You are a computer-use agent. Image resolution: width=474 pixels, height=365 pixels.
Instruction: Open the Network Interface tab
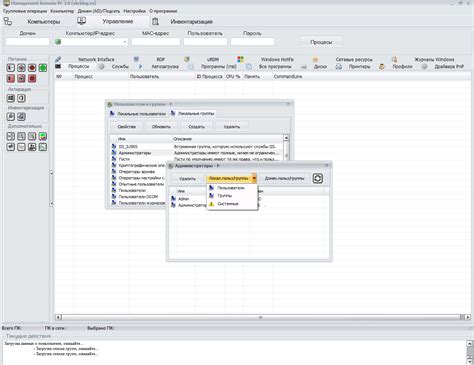pyautogui.click(x=96, y=59)
